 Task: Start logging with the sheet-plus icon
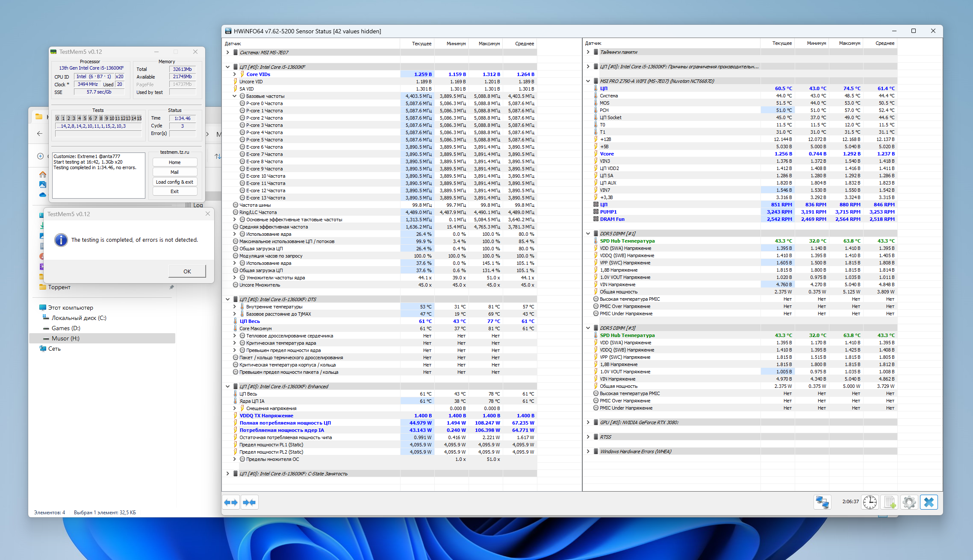click(890, 502)
